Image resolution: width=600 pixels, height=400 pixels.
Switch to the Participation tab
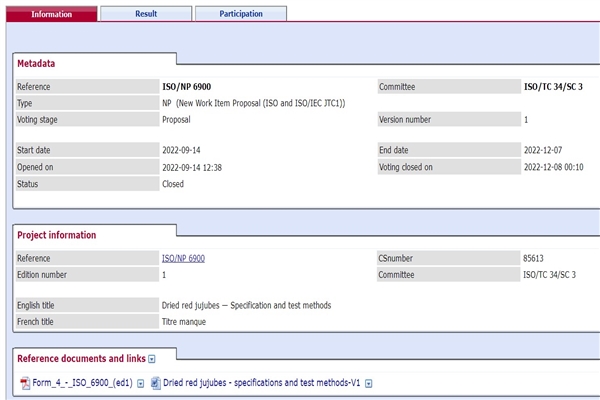click(x=241, y=14)
